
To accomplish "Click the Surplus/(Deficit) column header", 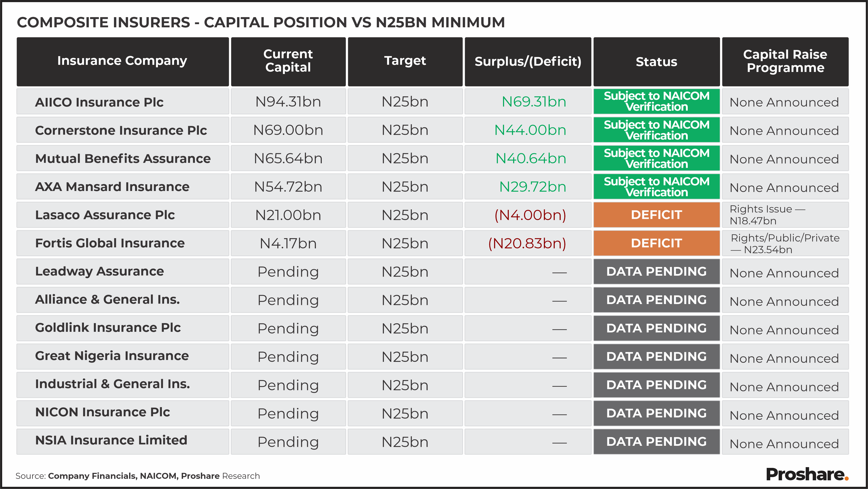I will point(528,62).
